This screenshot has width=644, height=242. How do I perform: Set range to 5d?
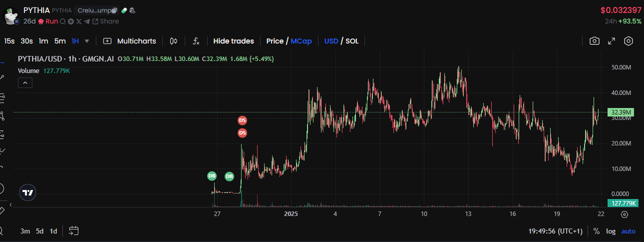[40, 231]
